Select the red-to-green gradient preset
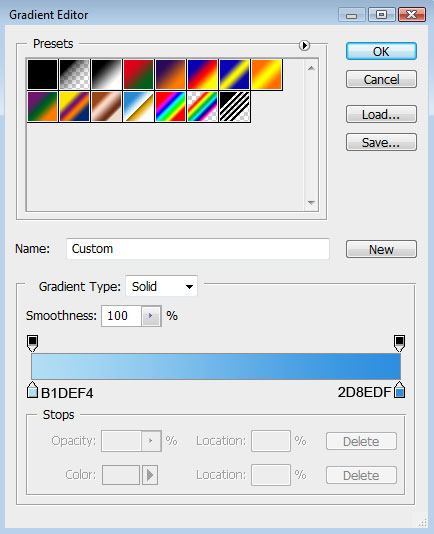The width and height of the screenshot is (434, 534). 138,75
